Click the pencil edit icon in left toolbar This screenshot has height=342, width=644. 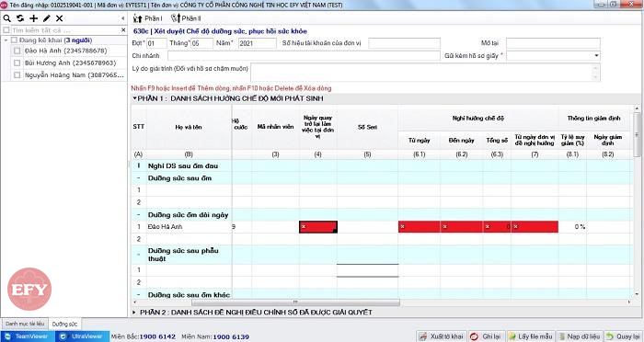click(x=46, y=18)
